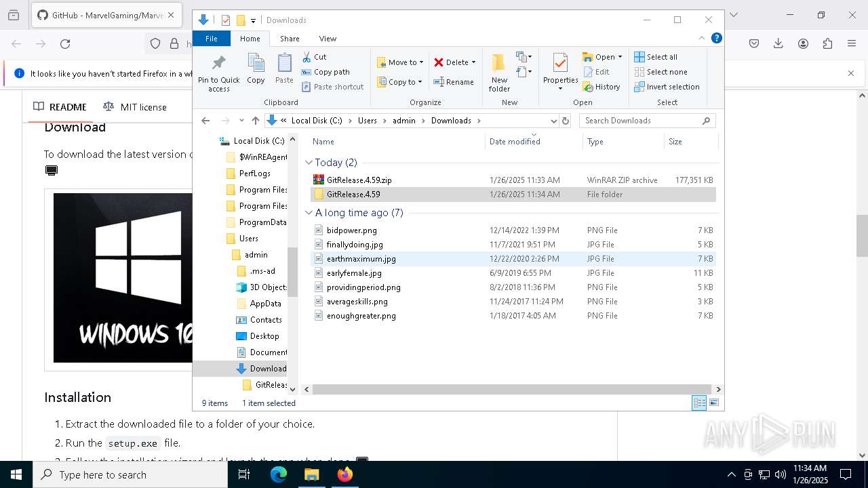Select GitRelease.4.59.zip file

513,180
